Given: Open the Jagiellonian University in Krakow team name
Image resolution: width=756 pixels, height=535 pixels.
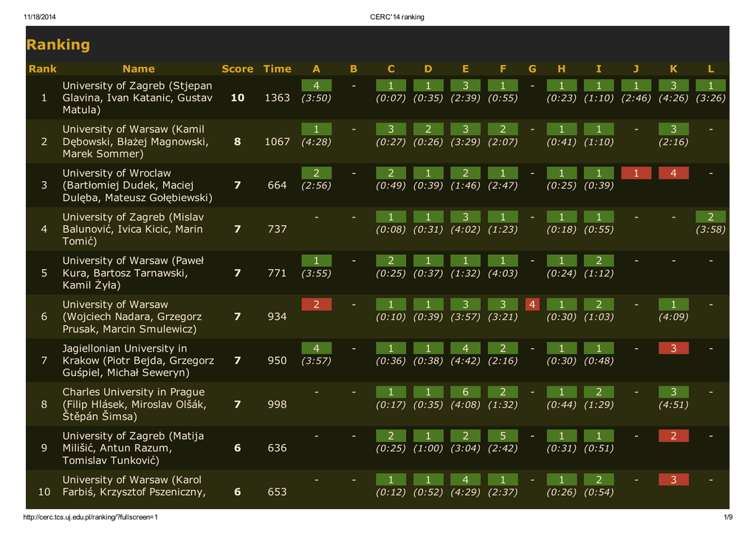Looking at the screenshot, I should (137, 361).
